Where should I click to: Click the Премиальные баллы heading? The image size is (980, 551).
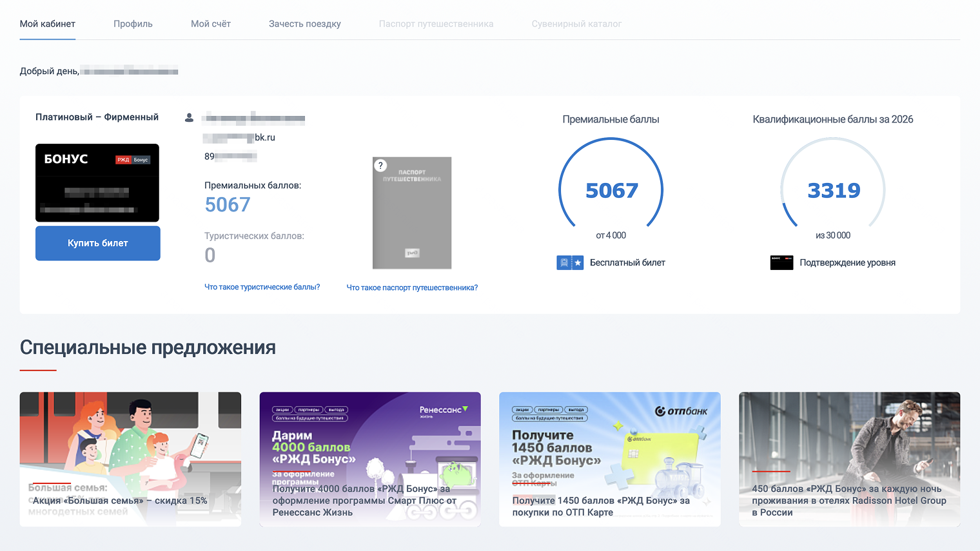pyautogui.click(x=611, y=119)
